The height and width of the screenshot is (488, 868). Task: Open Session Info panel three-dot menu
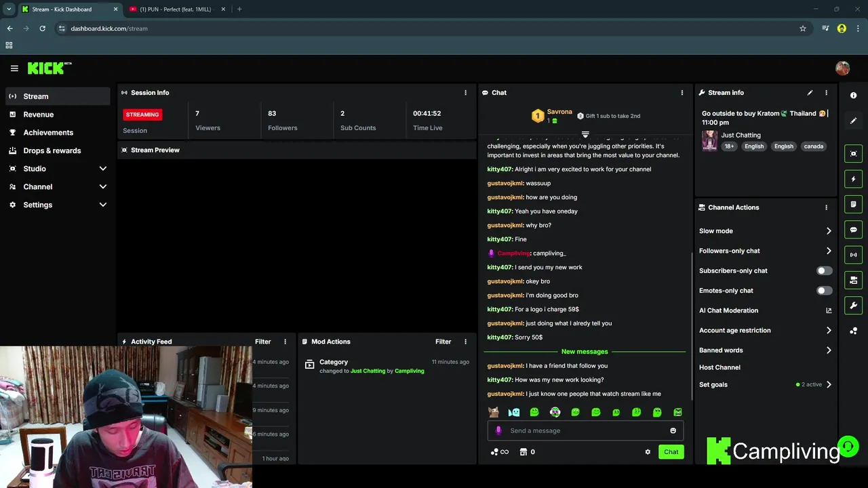tap(465, 93)
